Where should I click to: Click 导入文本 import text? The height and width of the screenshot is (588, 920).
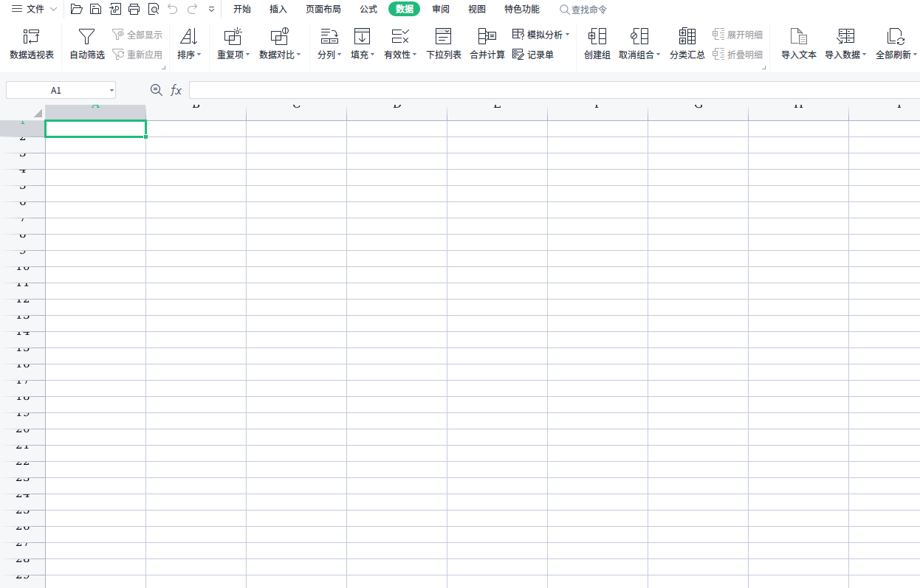tap(799, 44)
